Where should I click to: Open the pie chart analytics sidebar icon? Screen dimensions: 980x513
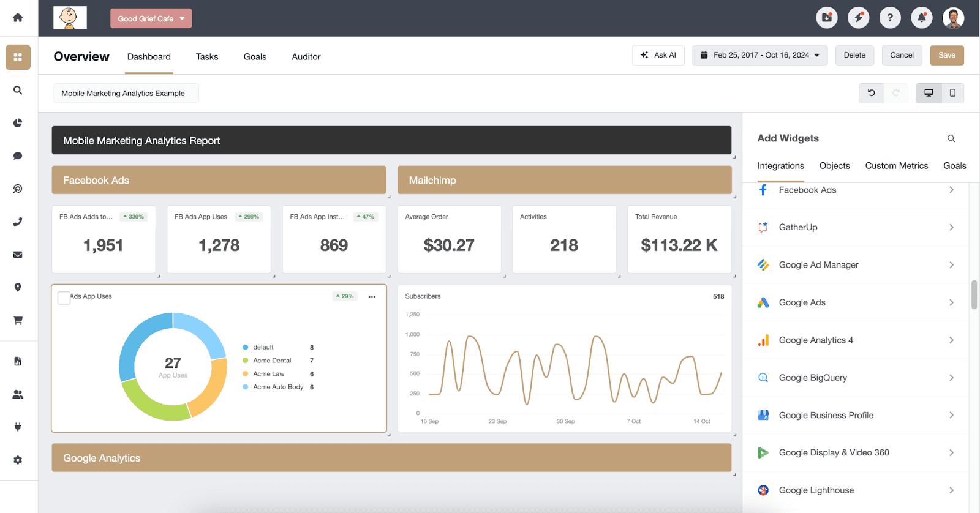click(x=18, y=123)
